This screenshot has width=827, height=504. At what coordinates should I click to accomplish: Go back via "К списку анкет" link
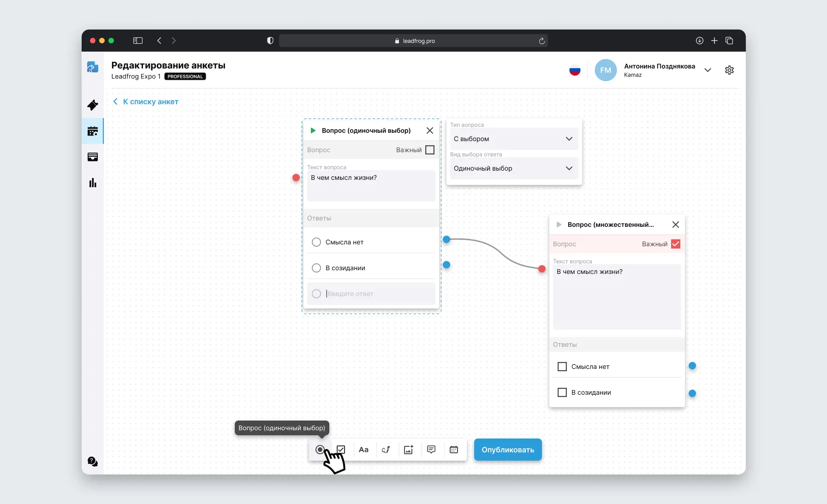[x=146, y=101]
